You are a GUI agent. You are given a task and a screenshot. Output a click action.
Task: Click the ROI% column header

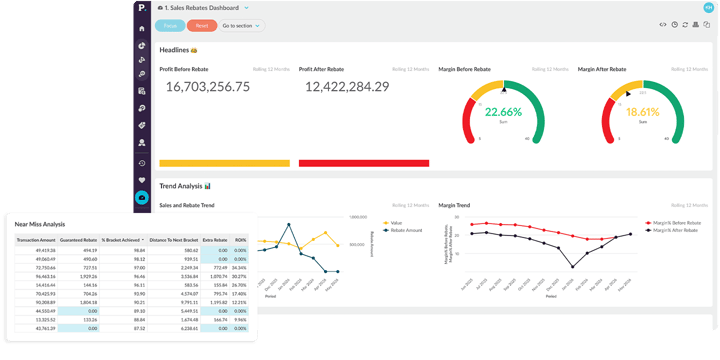tap(239, 240)
